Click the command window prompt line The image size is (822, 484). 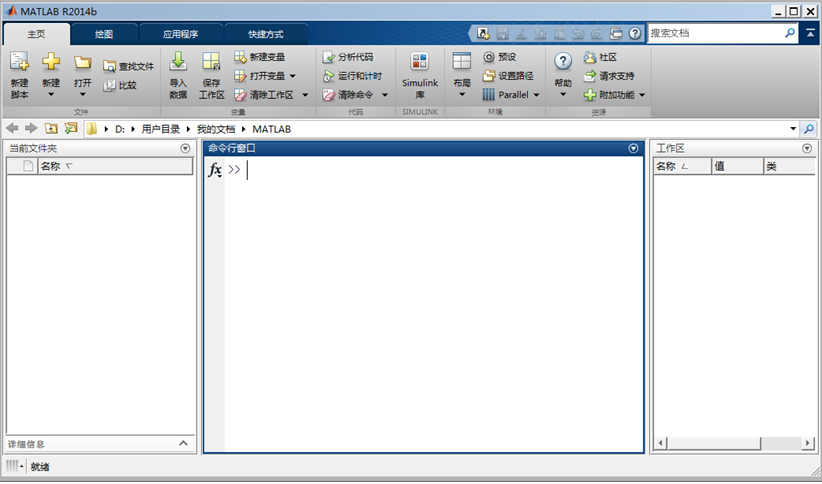point(434,169)
